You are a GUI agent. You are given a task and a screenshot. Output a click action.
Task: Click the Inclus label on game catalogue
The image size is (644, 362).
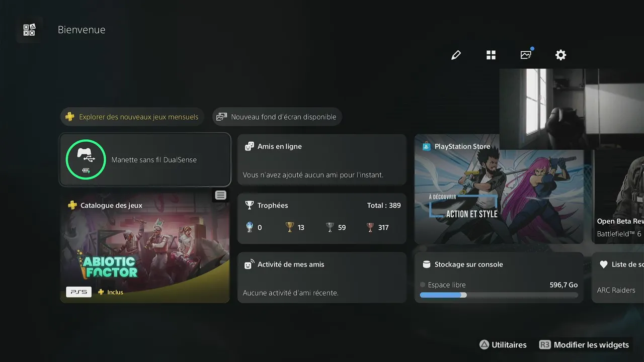coord(115,292)
